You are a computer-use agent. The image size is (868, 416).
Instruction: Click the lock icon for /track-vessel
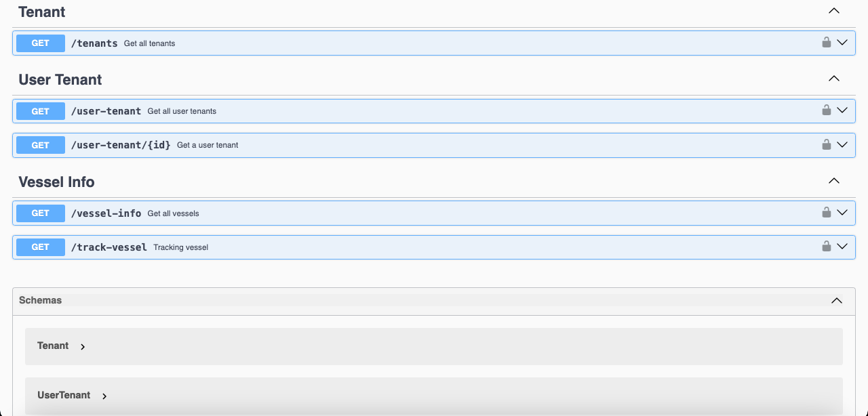coord(826,247)
